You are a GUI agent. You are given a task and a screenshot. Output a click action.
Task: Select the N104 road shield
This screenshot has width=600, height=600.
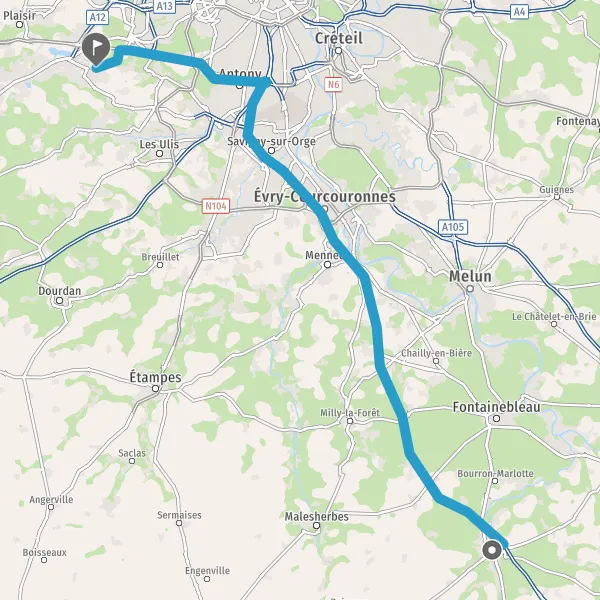216,206
